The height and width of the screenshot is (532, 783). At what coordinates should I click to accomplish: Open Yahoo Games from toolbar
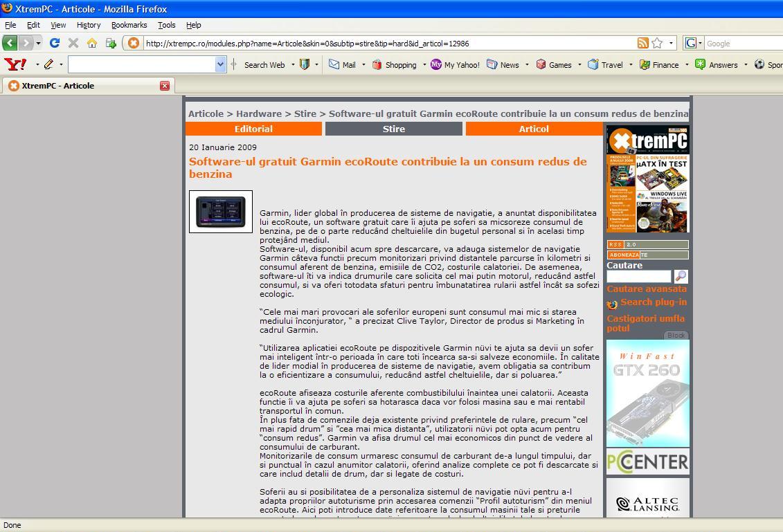(554, 64)
